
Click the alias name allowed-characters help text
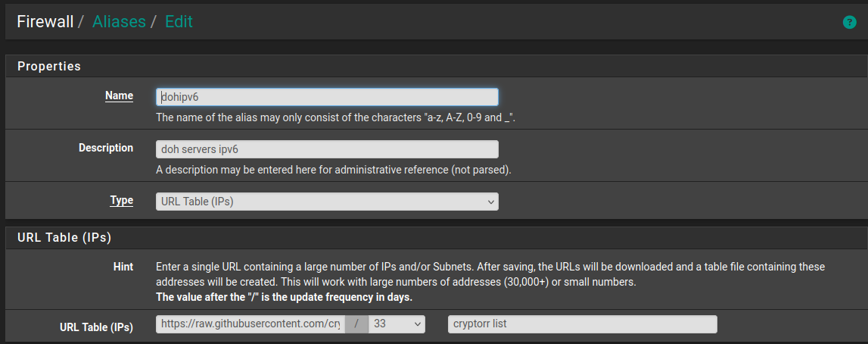tap(335, 117)
